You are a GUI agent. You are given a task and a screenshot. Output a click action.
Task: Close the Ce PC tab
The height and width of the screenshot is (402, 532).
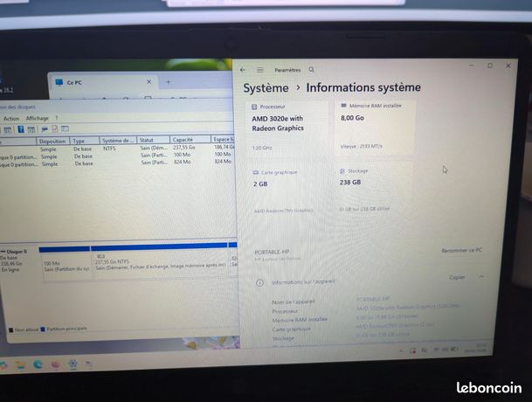(149, 82)
